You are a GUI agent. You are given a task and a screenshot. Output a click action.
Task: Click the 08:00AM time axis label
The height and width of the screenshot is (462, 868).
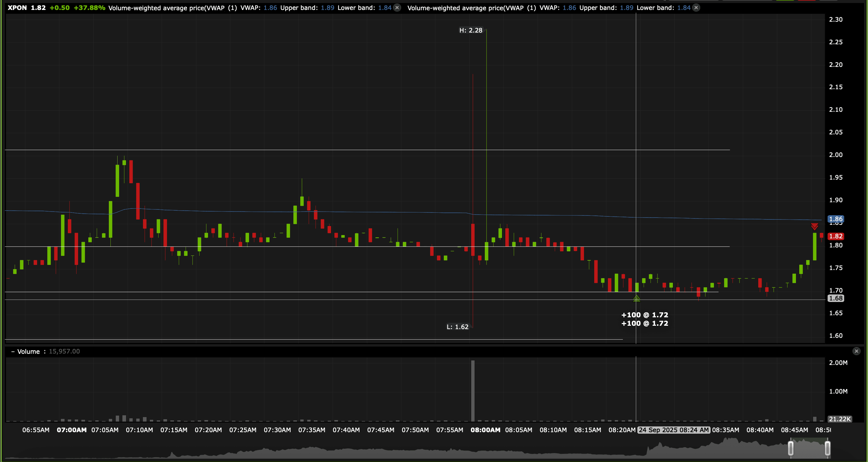485,430
